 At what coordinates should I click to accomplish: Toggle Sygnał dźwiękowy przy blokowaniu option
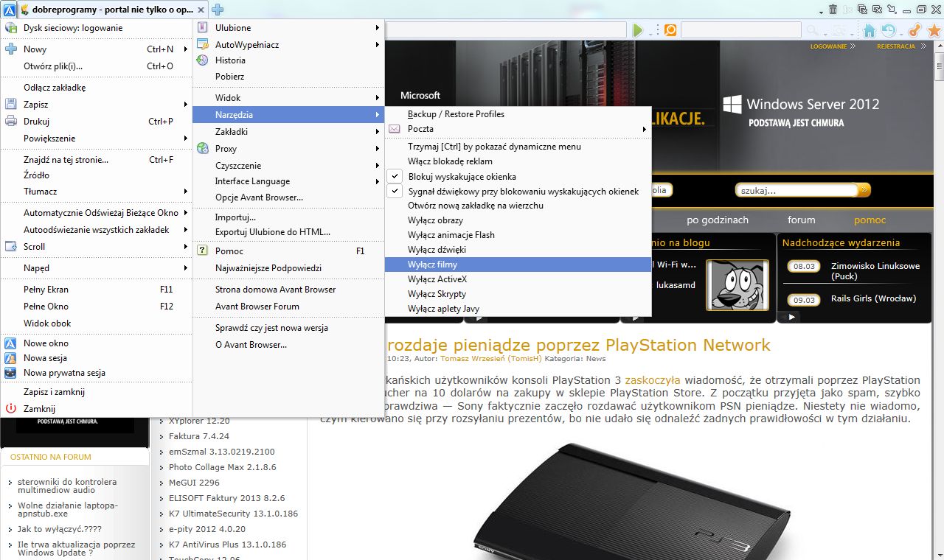[518, 192]
